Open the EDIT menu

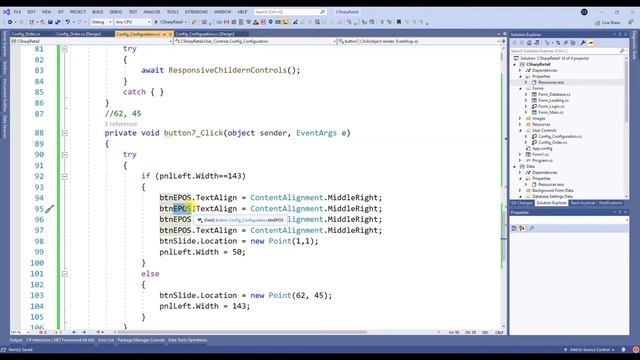[31, 12]
